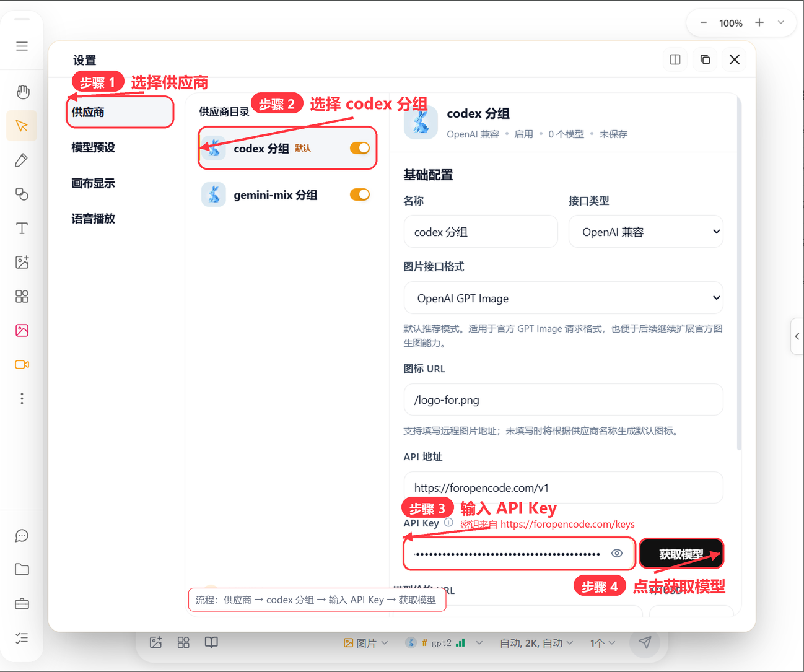Click the API Key info icon
The image size is (804, 672).
coord(448,523)
